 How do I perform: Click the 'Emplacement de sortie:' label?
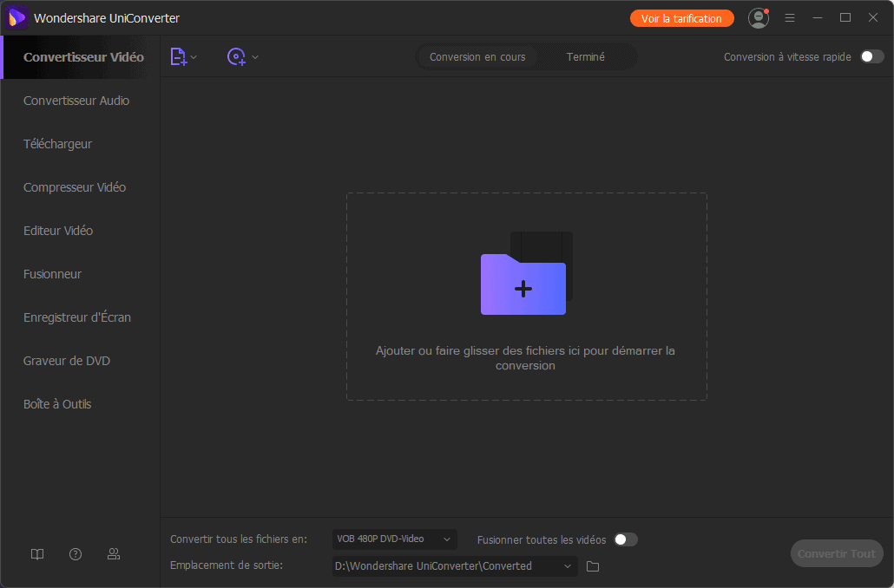[x=227, y=565]
